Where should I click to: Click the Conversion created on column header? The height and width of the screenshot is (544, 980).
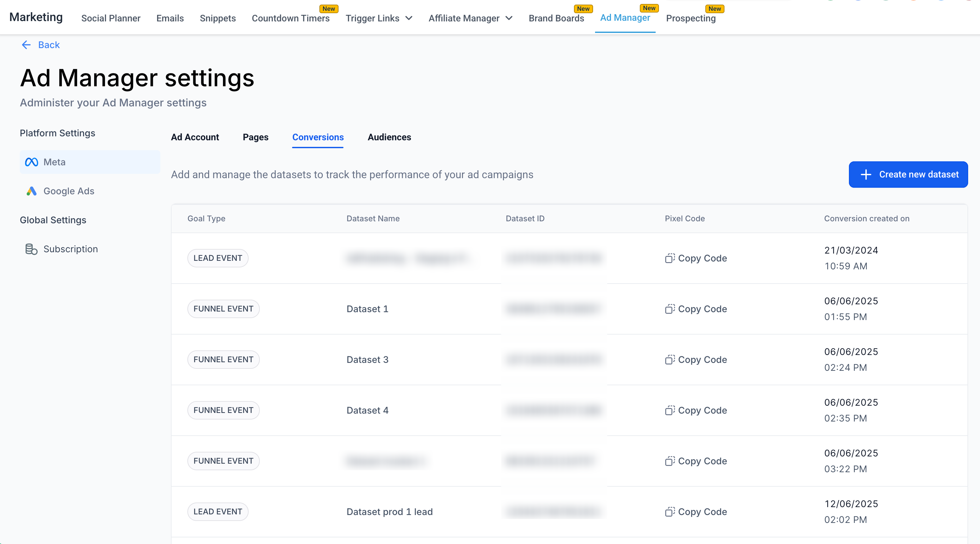tap(867, 218)
